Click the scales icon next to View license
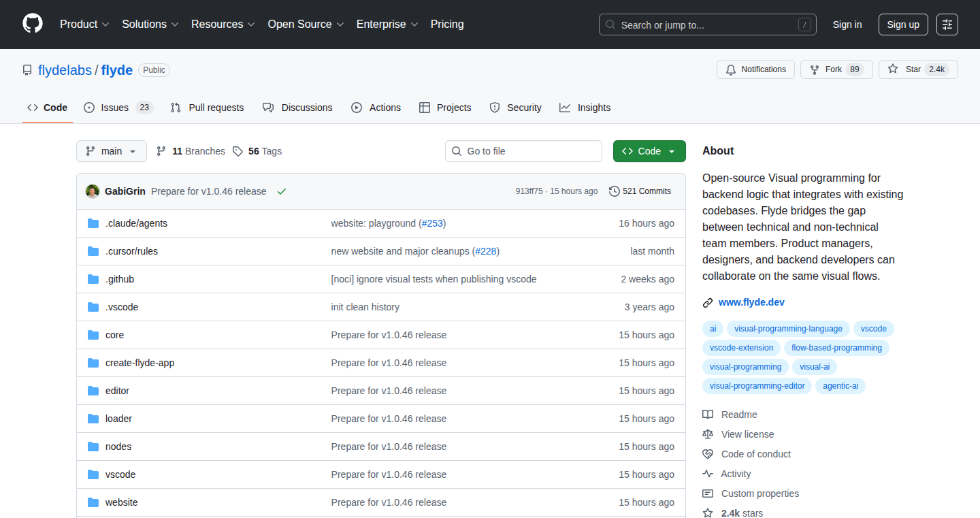The width and height of the screenshot is (980, 518). [708, 434]
